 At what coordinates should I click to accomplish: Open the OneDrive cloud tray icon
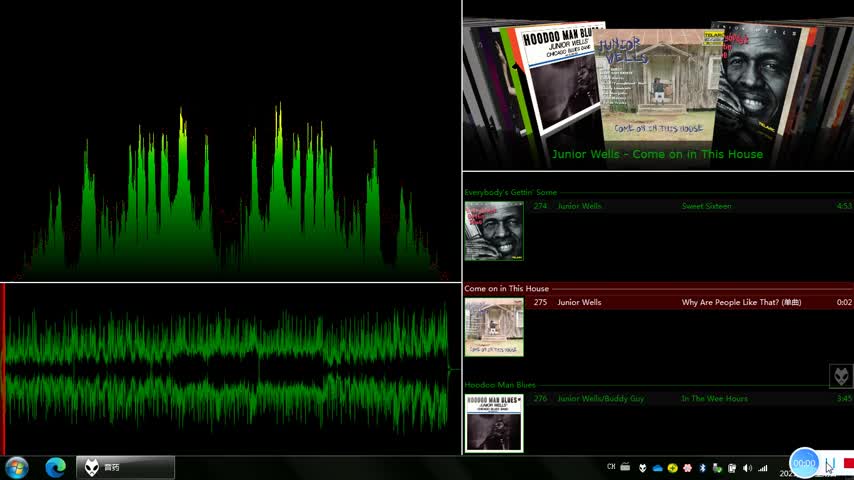click(657, 467)
